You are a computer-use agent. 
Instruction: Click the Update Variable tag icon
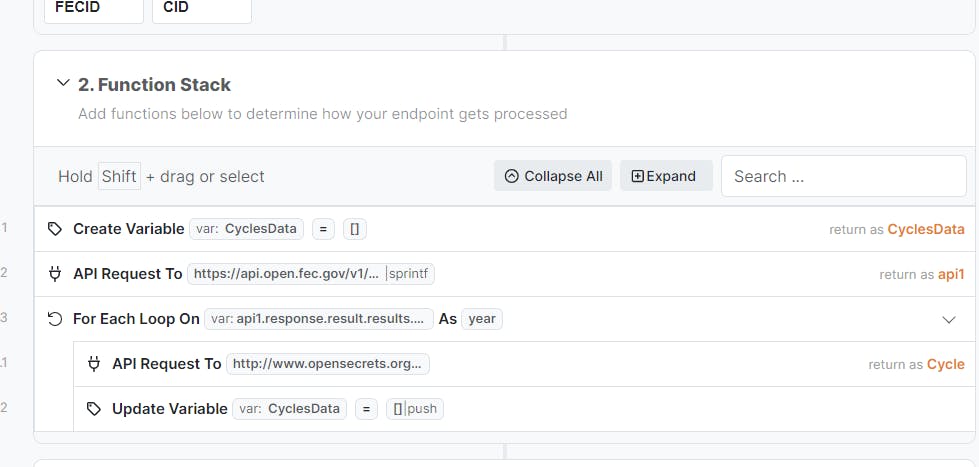(94, 409)
